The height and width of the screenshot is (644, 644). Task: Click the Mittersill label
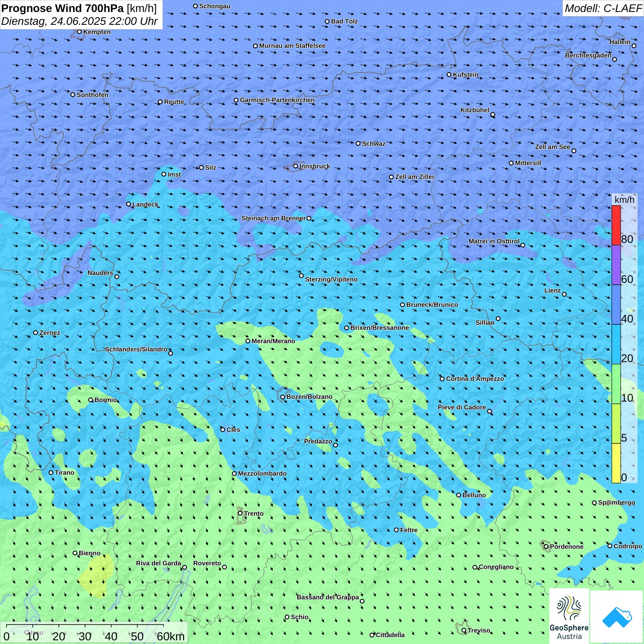click(x=528, y=163)
